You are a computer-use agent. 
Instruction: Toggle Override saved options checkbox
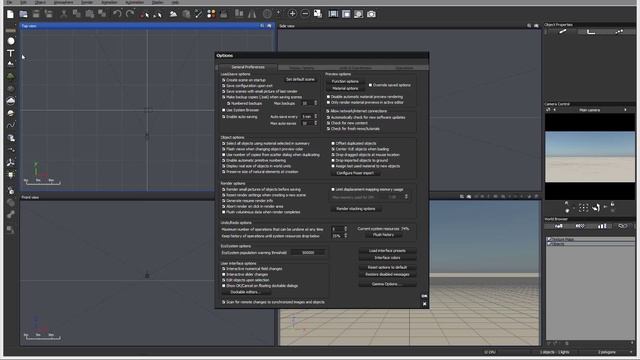tap(370, 85)
